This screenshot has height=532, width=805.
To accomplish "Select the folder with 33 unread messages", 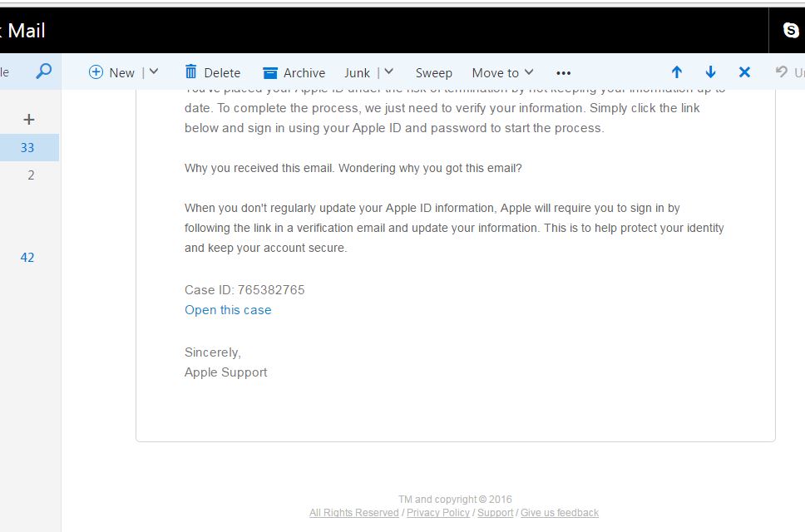I will click(27, 148).
